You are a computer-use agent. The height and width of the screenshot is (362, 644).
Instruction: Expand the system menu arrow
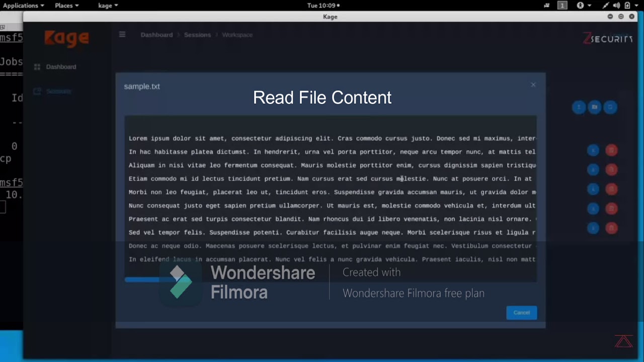coord(637,6)
